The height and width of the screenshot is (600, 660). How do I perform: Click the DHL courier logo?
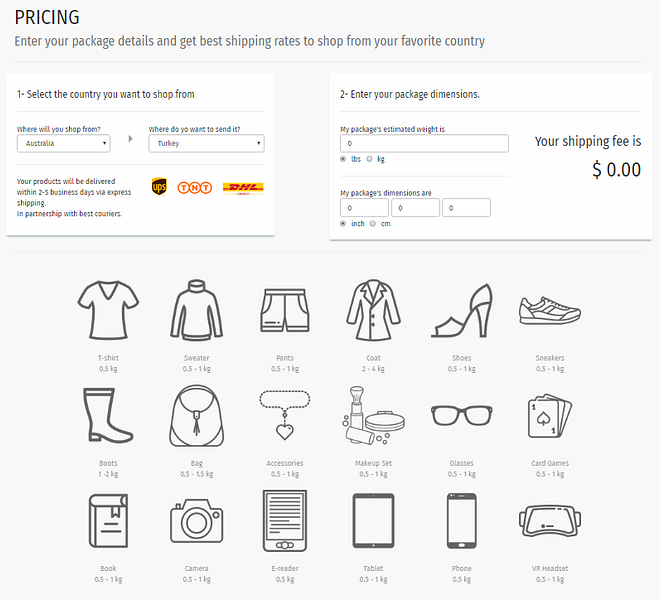tap(243, 187)
